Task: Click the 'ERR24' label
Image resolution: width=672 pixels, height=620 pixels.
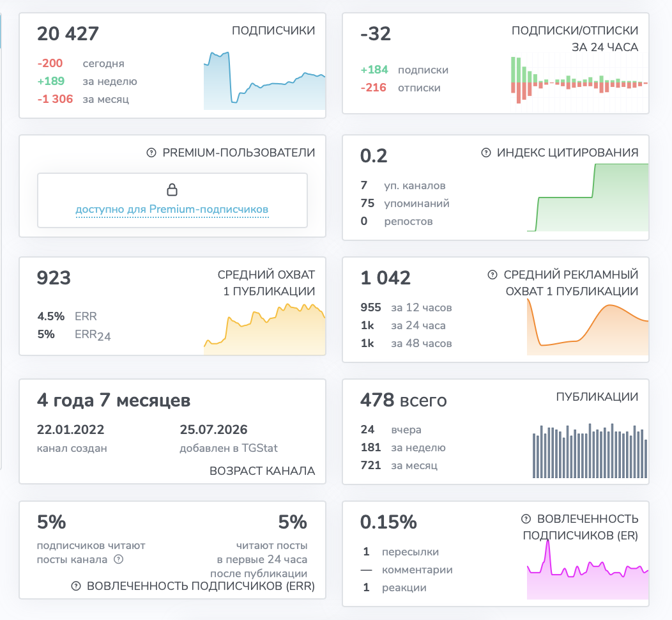Action: (93, 335)
